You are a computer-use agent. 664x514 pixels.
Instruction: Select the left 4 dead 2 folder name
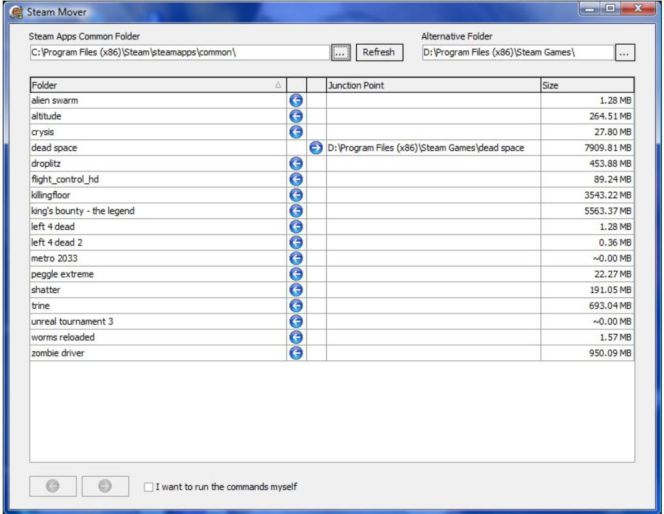[x=57, y=242]
